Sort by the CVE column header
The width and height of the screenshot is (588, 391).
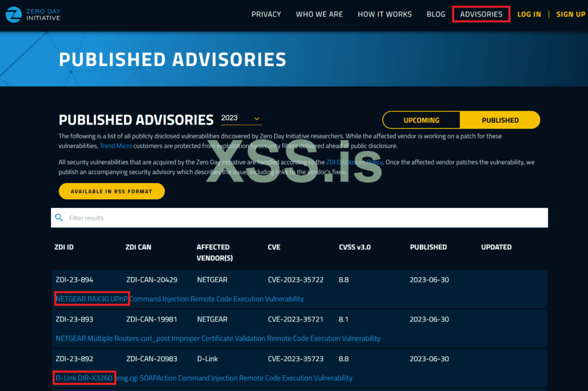tap(274, 247)
